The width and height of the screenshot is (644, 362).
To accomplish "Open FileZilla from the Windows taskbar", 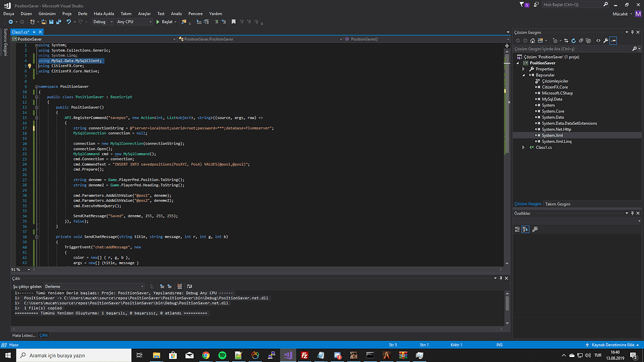I will tap(304, 356).
